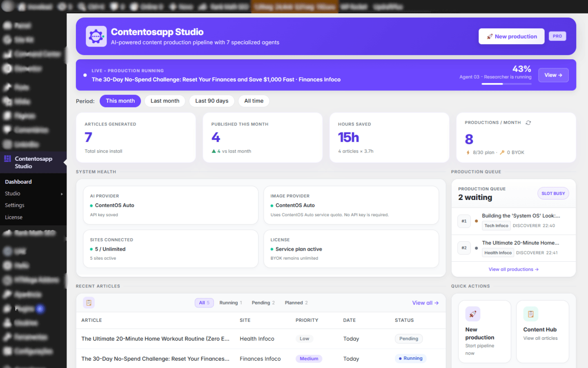The height and width of the screenshot is (368, 588).
Task: Click the Medium priority badge
Action: pyautogui.click(x=309, y=359)
